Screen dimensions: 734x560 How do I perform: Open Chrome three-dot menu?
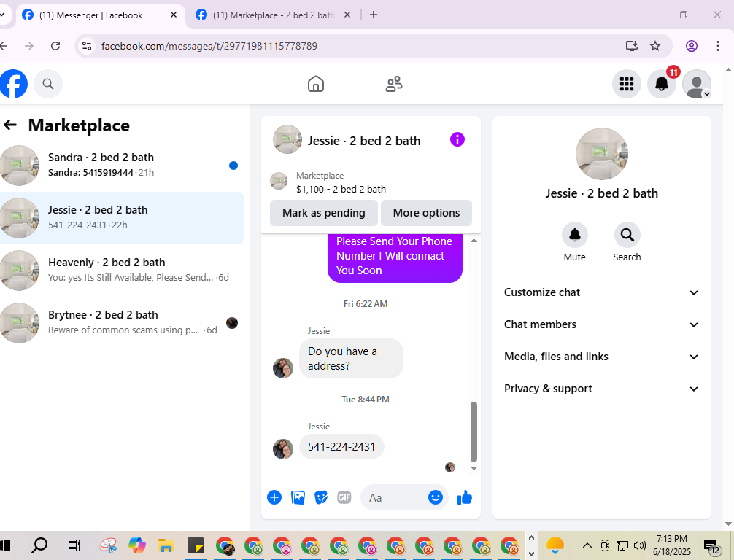pos(718,46)
